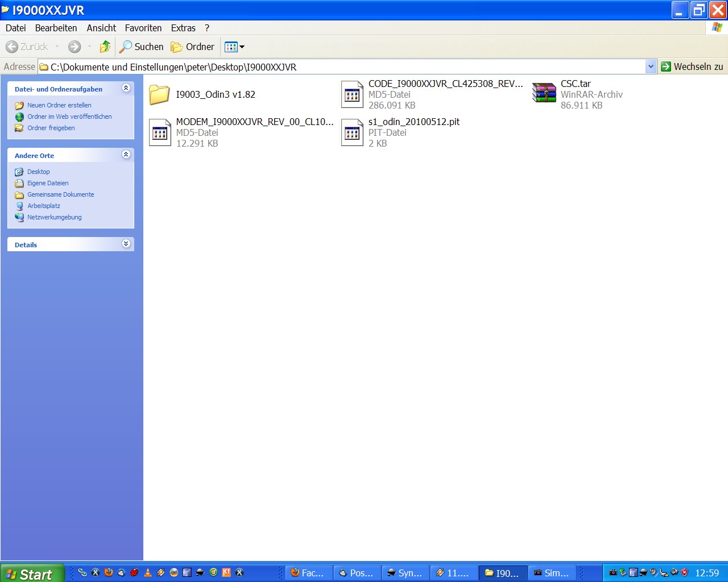728x582 pixels.
Task: Click Neuen Ordner erstellen link
Action: [59, 105]
